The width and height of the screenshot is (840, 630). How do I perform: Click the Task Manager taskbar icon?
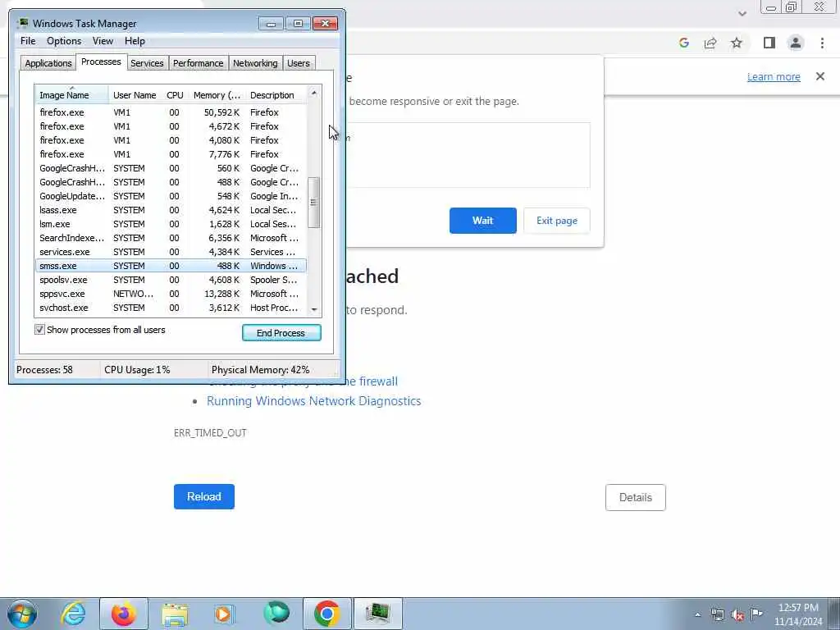pos(377,614)
